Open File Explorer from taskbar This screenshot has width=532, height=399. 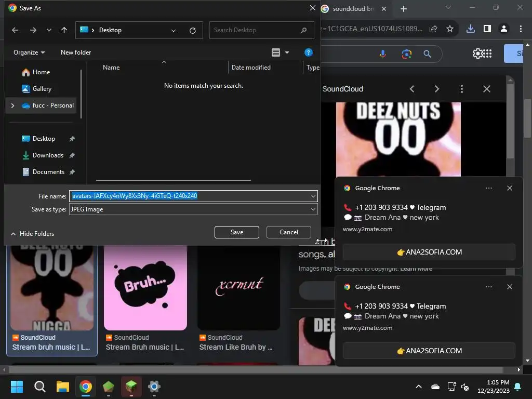coord(63,387)
